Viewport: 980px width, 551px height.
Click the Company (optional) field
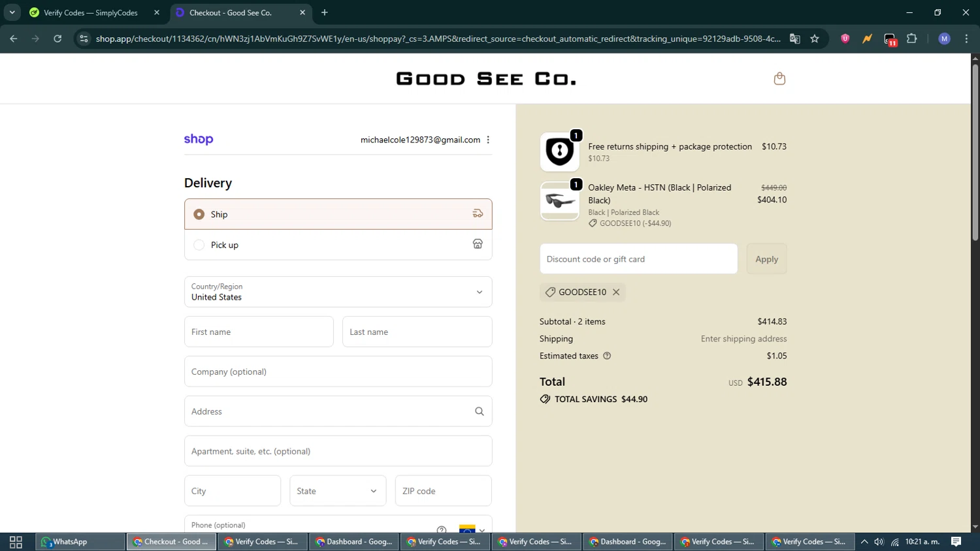(338, 371)
